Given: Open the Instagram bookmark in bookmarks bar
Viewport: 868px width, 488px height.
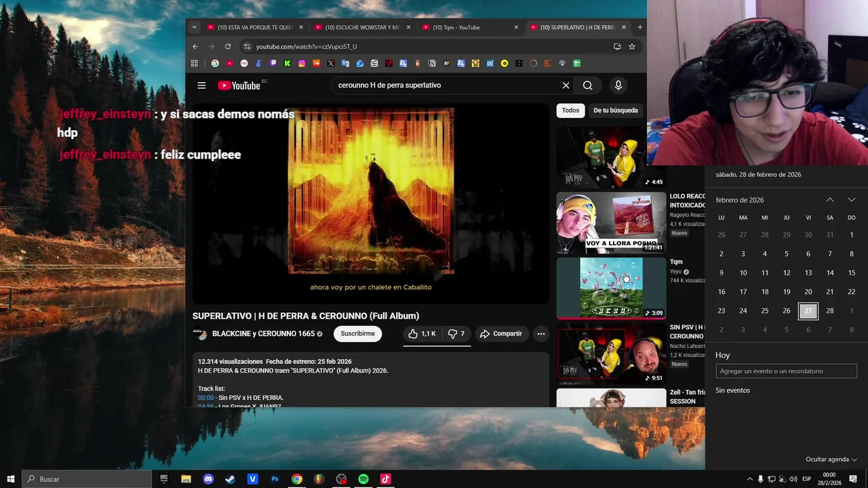Looking at the screenshot, I should click(x=302, y=64).
